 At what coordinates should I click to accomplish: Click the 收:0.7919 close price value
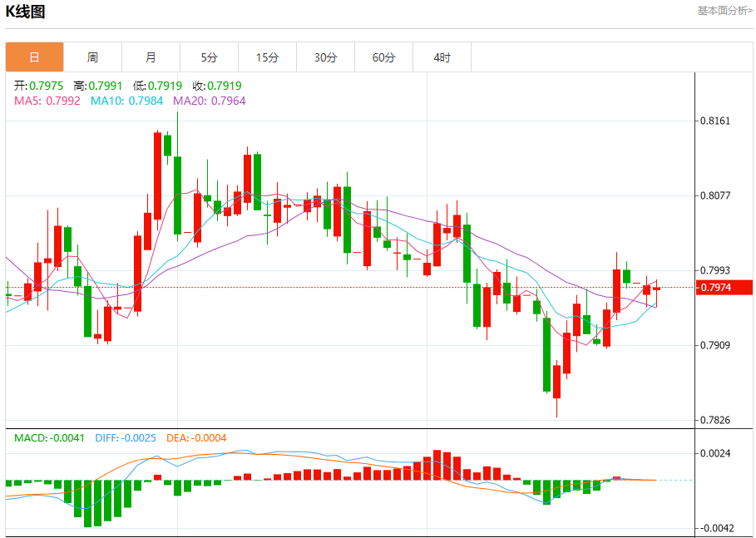point(217,86)
